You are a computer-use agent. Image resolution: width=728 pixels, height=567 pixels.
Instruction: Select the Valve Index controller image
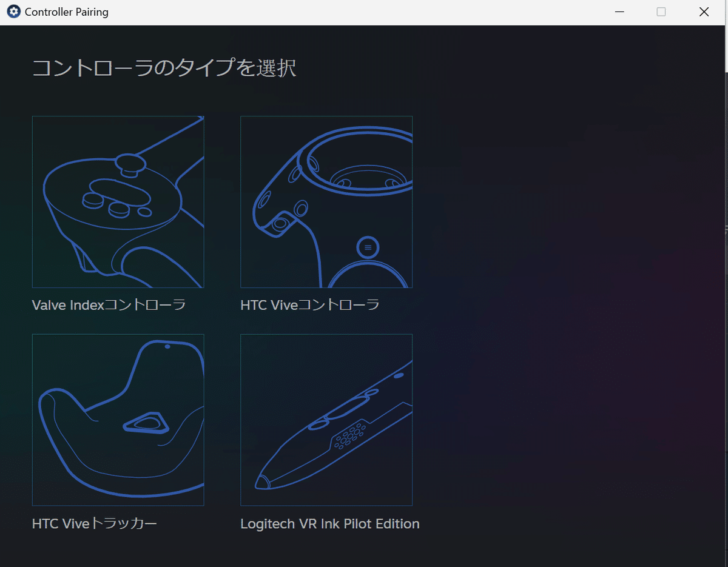(118, 202)
